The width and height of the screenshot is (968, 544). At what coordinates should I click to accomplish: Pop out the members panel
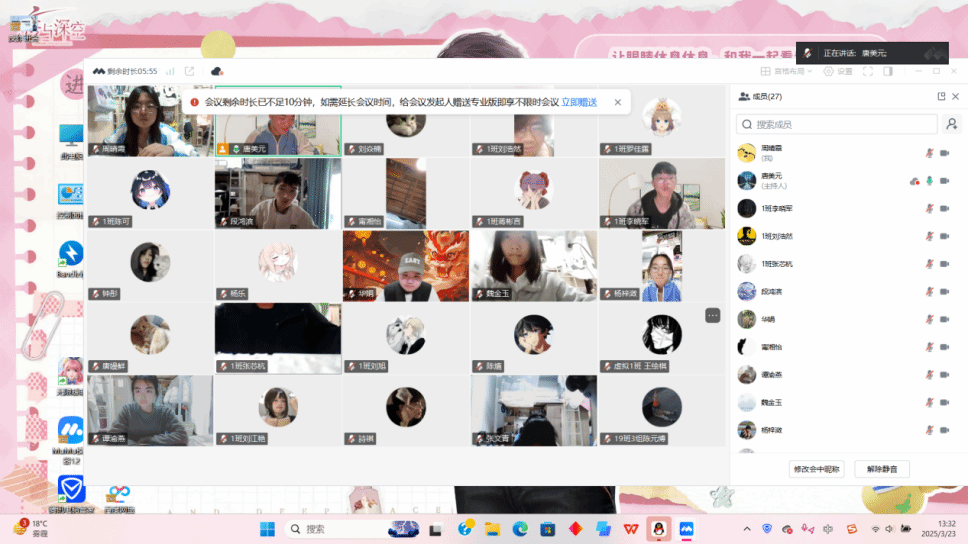pyautogui.click(x=941, y=96)
